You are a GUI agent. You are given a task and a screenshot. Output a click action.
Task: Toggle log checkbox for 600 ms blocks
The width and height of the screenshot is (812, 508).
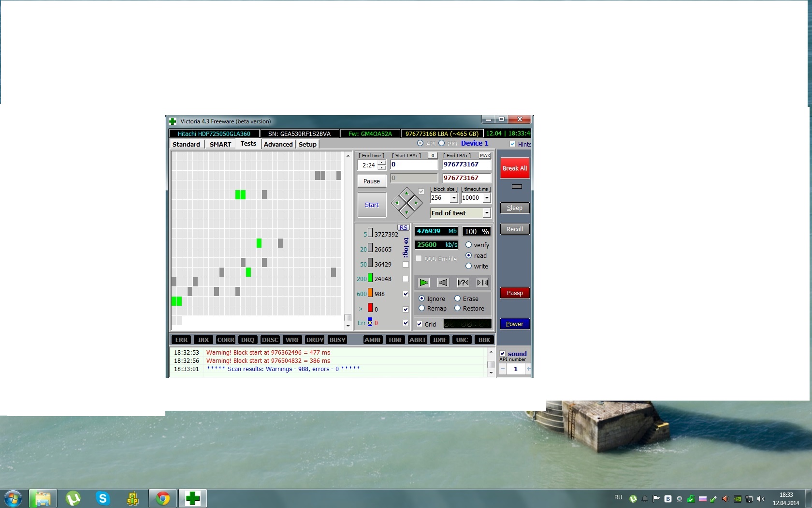[x=406, y=294]
